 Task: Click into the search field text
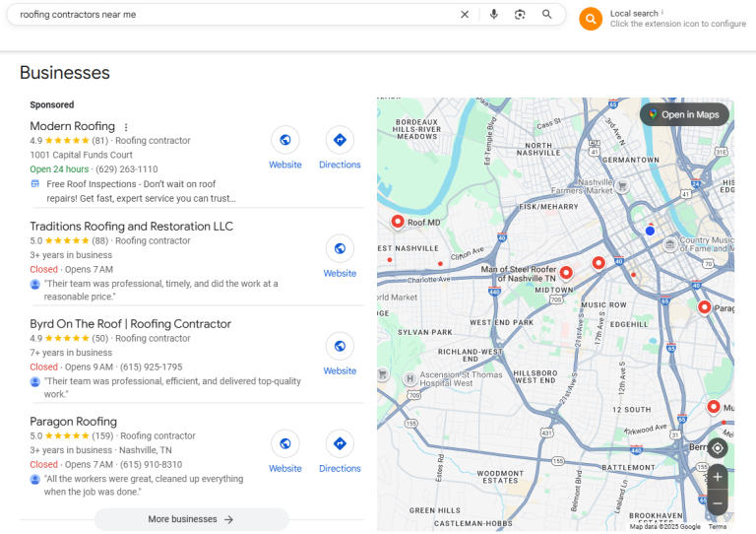[78, 15]
